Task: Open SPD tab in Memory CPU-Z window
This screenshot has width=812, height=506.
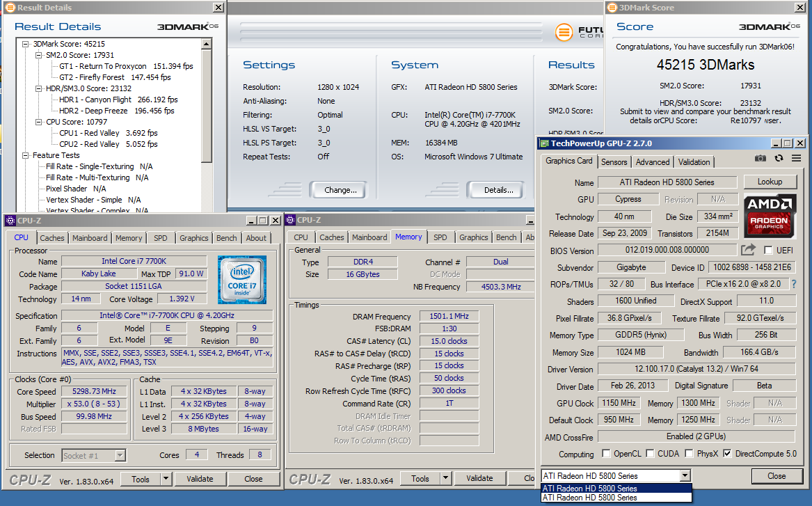Action: coord(440,238)
